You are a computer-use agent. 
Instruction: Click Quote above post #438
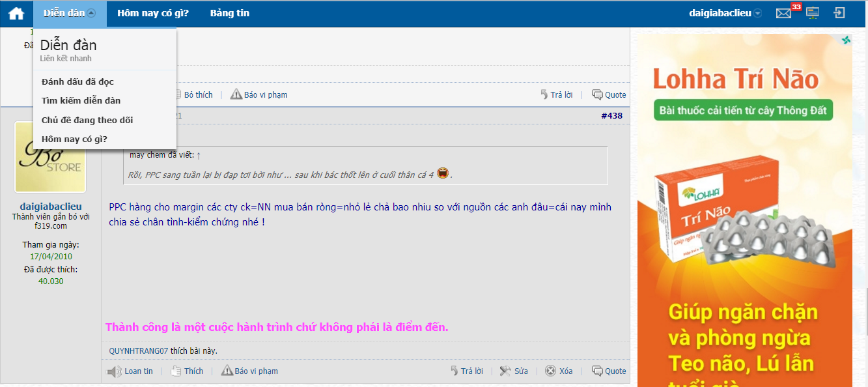(609, 94)
